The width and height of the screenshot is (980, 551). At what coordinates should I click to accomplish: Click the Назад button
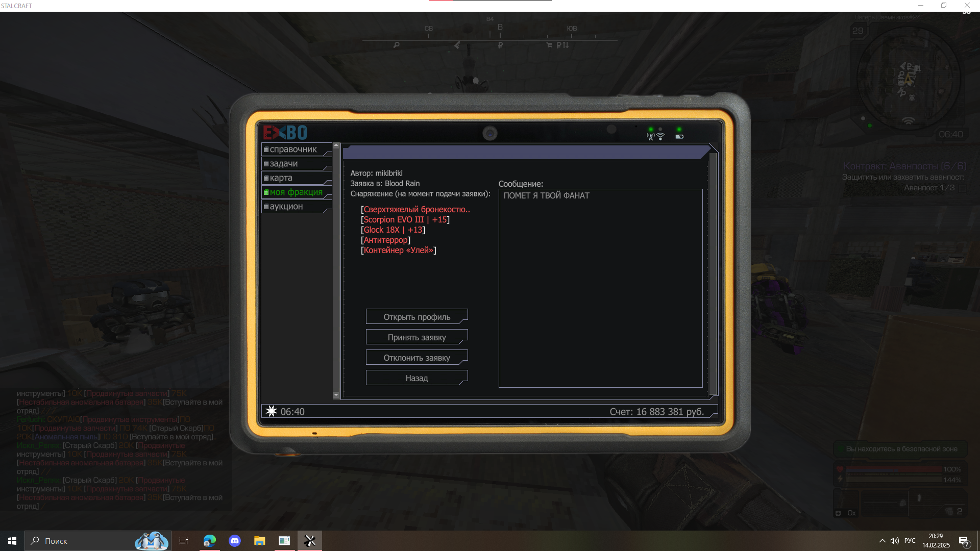click(x=416, y=378)
